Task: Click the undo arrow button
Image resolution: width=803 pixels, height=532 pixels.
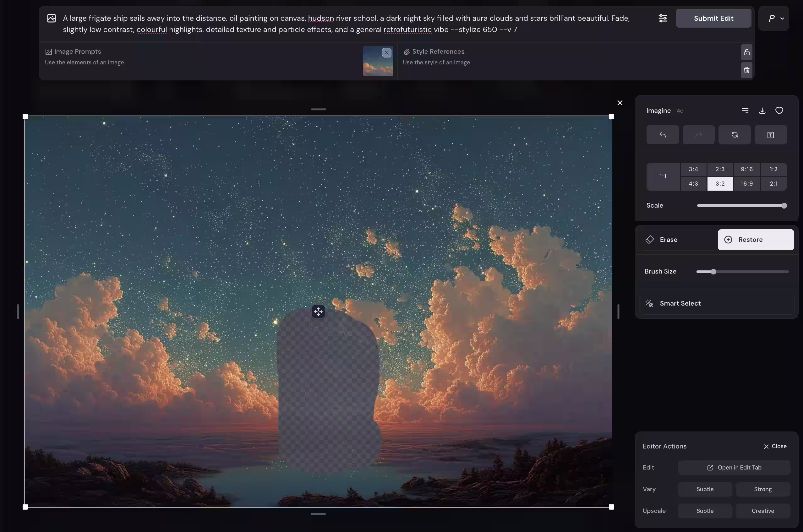Action: point(662,135)
